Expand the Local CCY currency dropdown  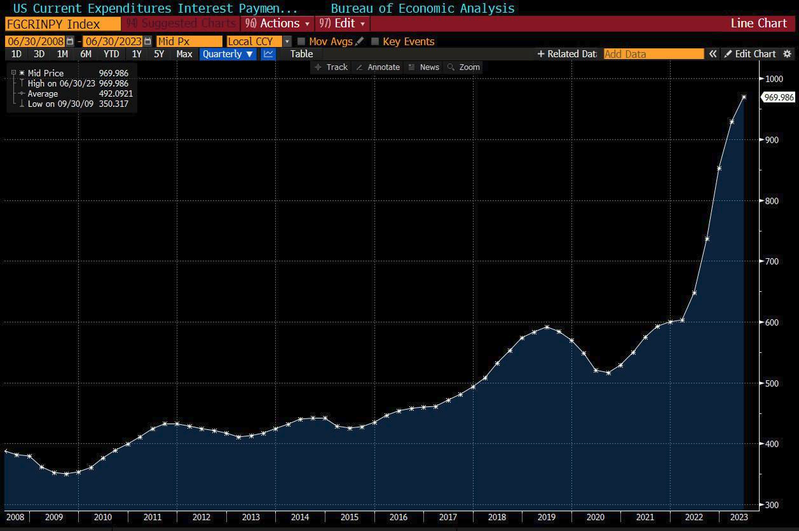pyautogui.click(x=286, y=41)
